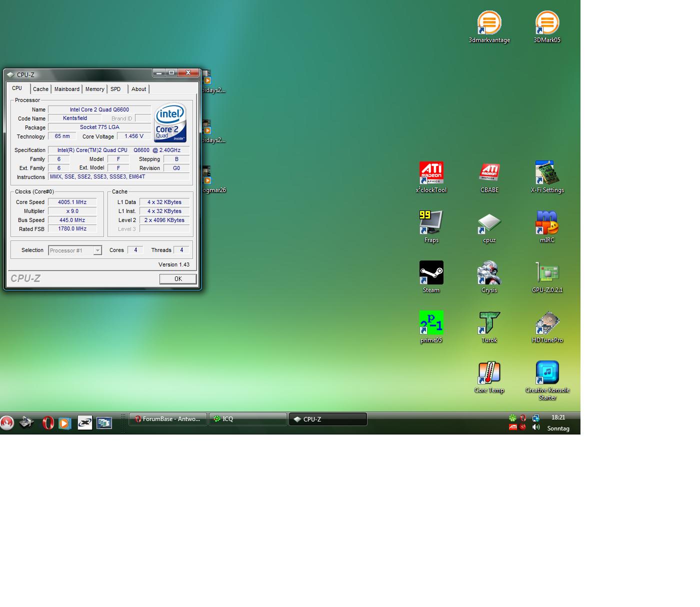Switch to the Cache tab
The height and width of the screenshot is (607, 700).
tap(40, 89)
